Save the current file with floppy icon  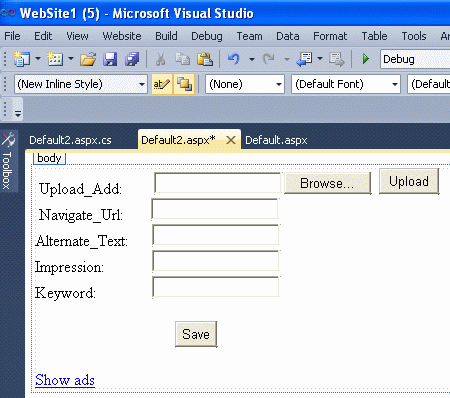[110, 59]
